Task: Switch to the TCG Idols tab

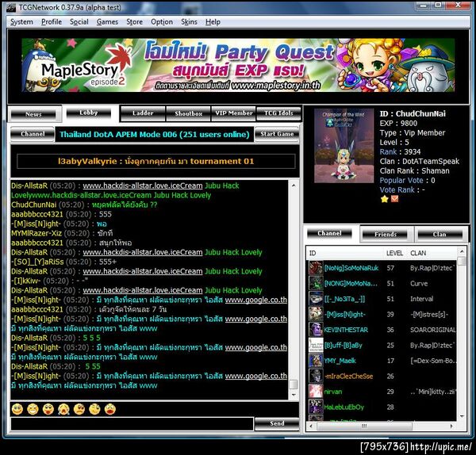Action: pos(278,113)
